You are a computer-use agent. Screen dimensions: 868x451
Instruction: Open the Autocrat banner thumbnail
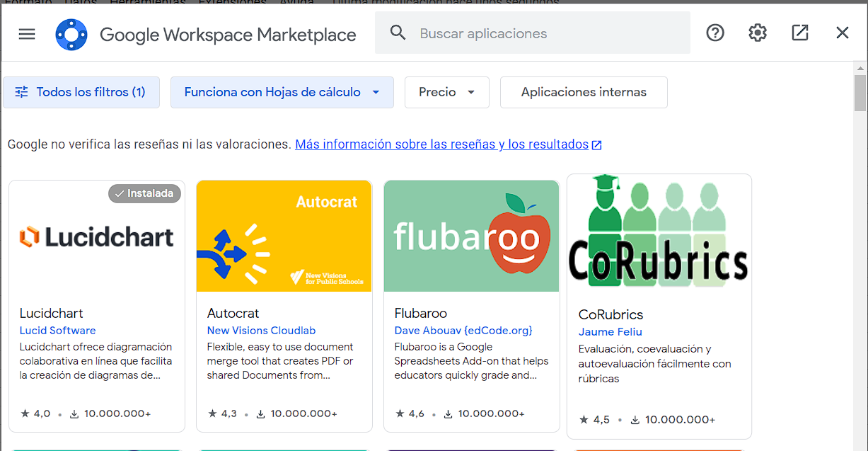(284, 236)
